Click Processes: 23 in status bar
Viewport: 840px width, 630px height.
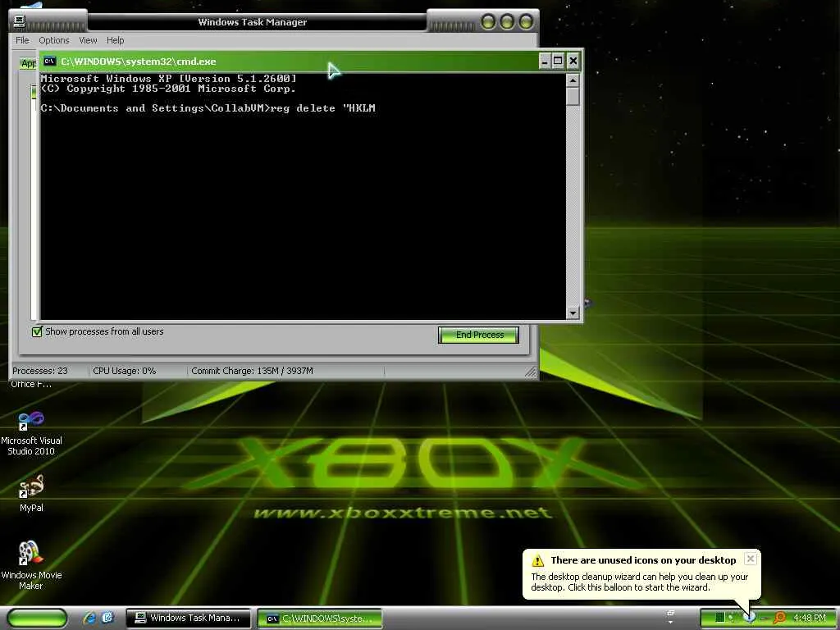[40, 371]
